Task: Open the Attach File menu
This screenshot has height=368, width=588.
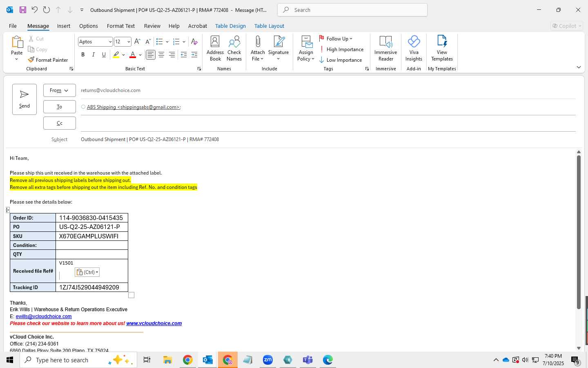Action: [258, 48]
